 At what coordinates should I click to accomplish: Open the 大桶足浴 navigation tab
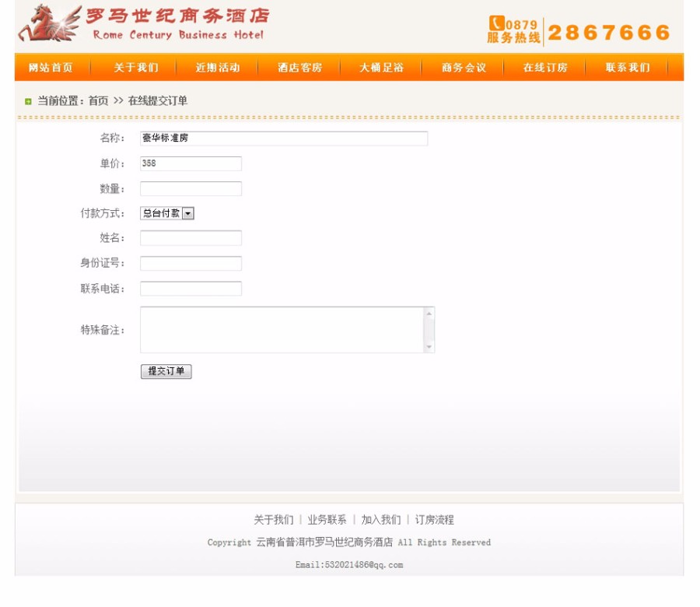(x=382, y=68)
